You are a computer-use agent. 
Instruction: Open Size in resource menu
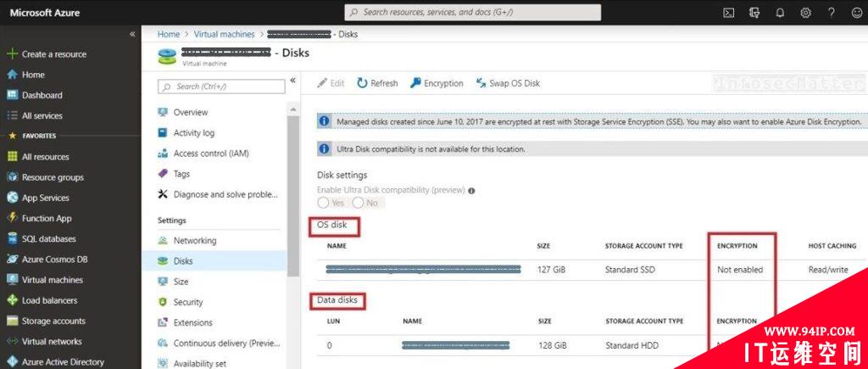click(x=181, y=282)
